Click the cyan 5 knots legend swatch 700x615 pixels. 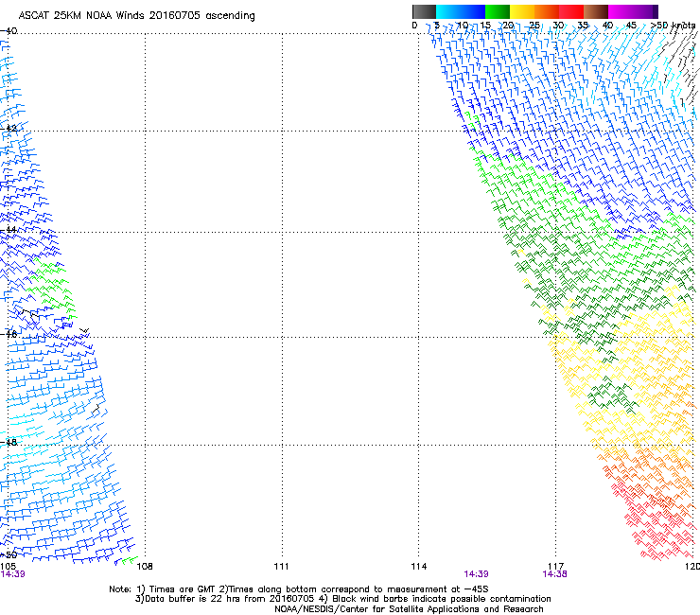pyautogui.click(x=448, y=11)
